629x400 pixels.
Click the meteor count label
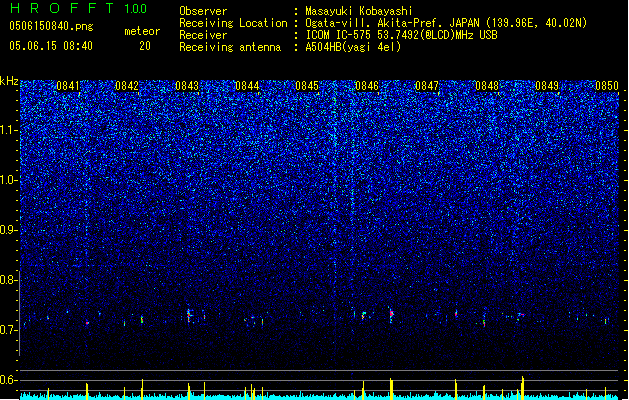pyautogui.click(x=142, y=31)
